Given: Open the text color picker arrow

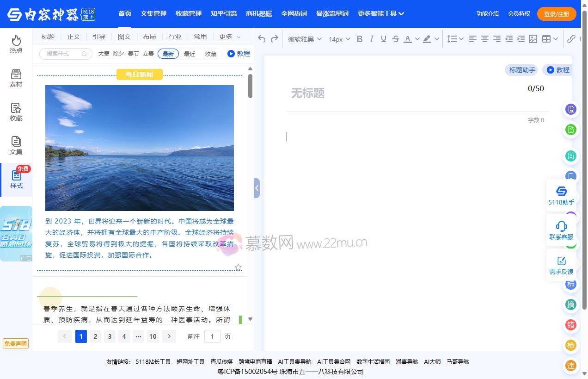Looking at the screenshot, I should 417,39.
